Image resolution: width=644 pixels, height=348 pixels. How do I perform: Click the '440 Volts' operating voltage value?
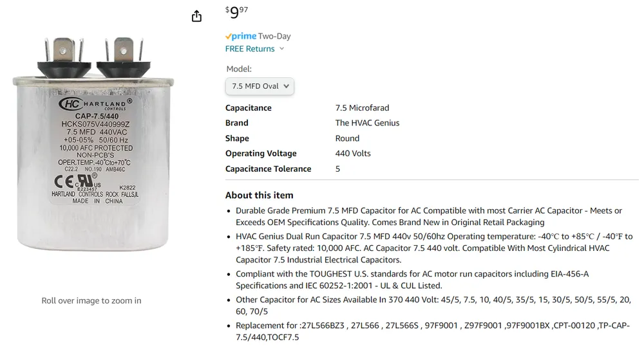pyautogui.click(x=353, y=153)
